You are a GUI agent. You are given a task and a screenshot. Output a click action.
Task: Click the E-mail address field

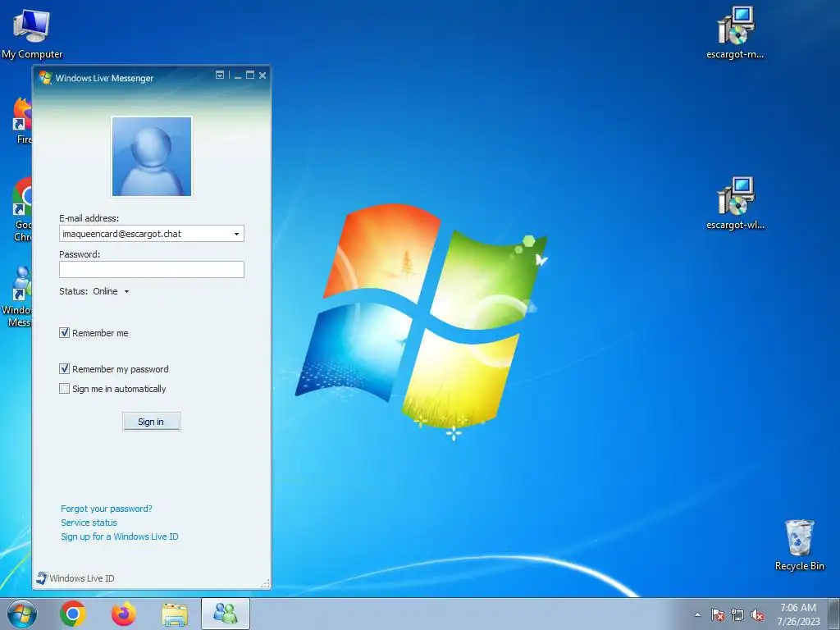pyautogui.click(x=152, y=234)
